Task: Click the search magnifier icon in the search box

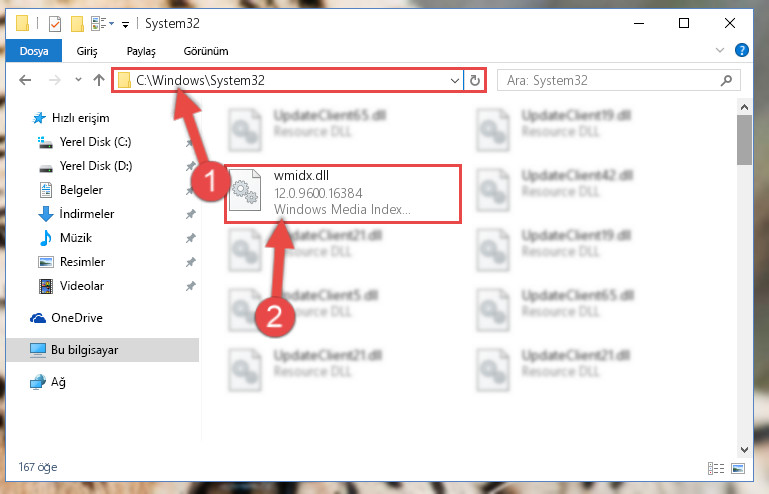Action: pyautogui.click(x=726, y=80)
